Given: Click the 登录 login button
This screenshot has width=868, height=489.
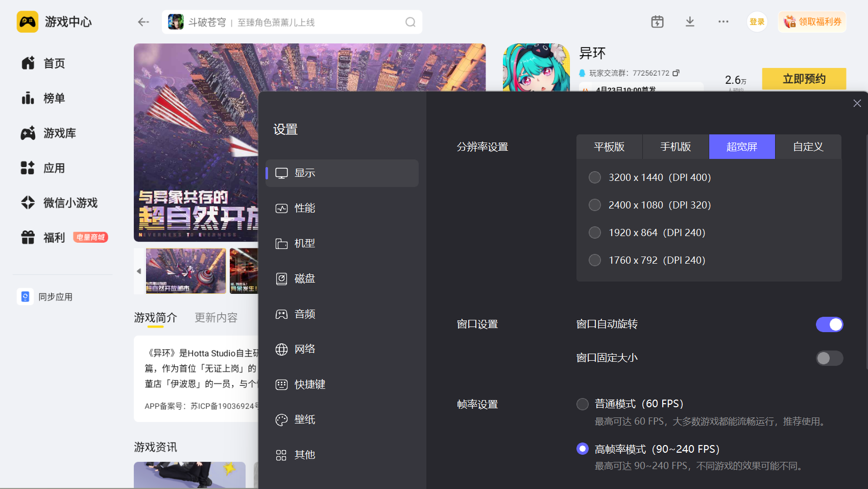Looking at the screenshot, I should (x=757, y=22).
